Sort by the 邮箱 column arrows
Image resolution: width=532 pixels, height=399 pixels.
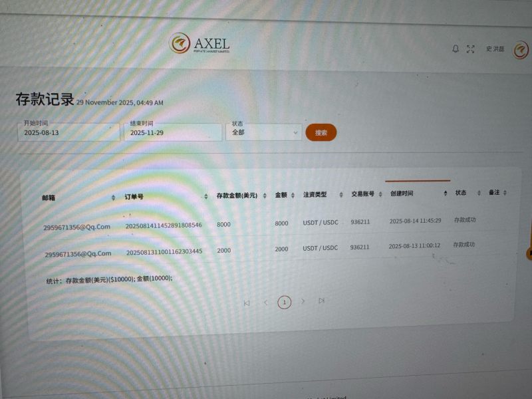tap(113, 198)
